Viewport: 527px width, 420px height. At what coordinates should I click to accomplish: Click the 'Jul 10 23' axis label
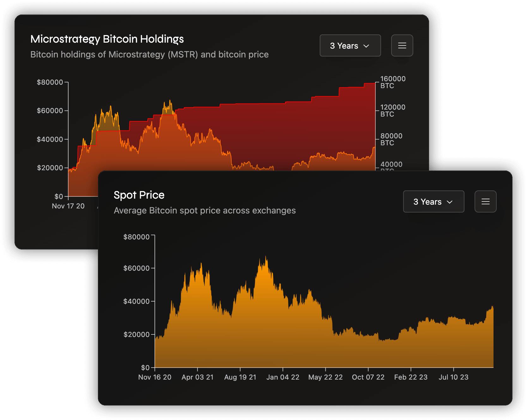[x=453, y=377]
